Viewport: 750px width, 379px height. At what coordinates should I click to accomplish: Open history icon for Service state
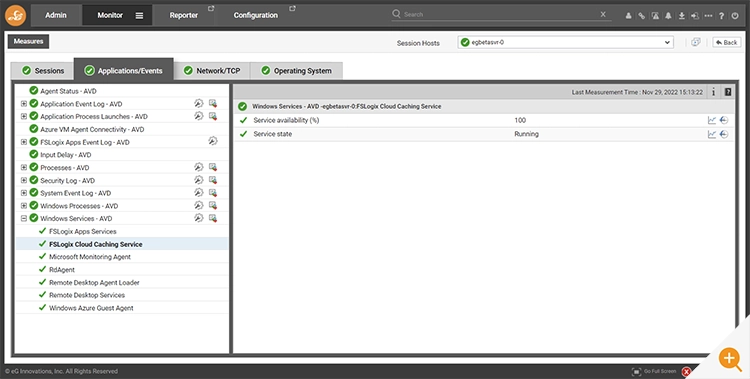(x=724, y=134)
